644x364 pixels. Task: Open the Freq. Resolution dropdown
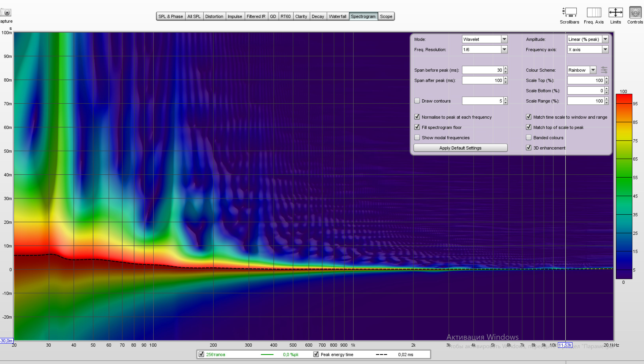[x=504, y=50]
